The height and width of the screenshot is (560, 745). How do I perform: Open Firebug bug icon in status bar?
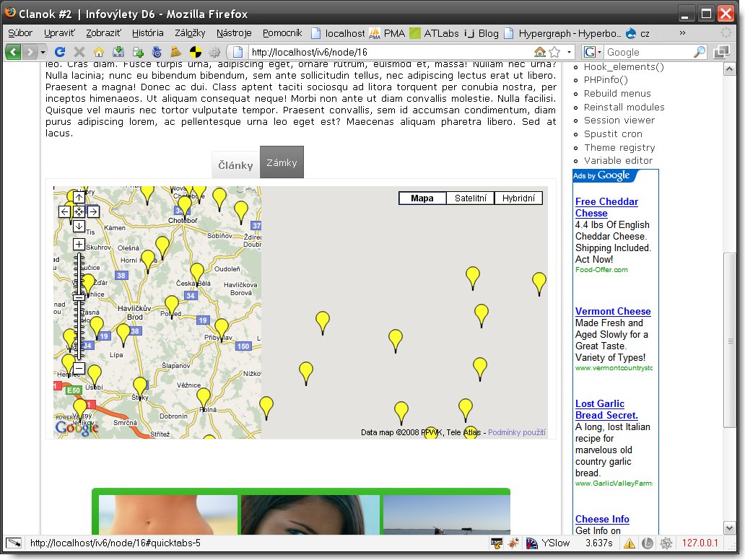pyautogui.click(x=513, y=543)
